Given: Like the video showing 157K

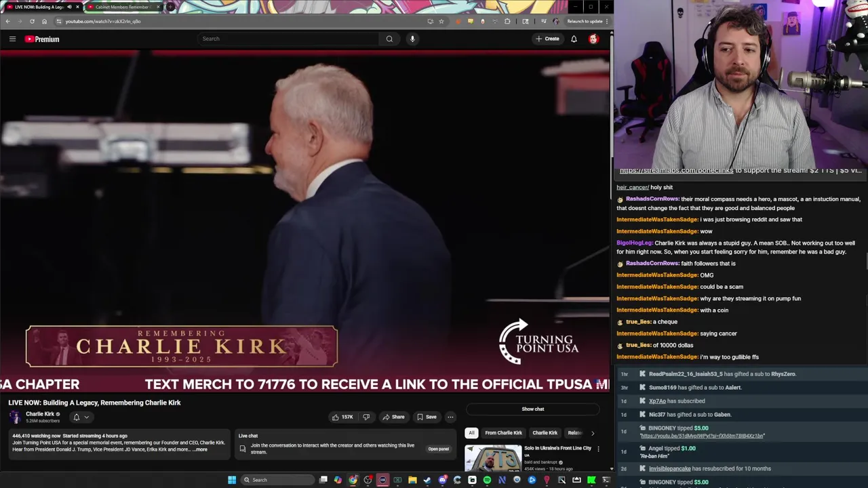Looking at the screenshot, I should coord(342,417).
